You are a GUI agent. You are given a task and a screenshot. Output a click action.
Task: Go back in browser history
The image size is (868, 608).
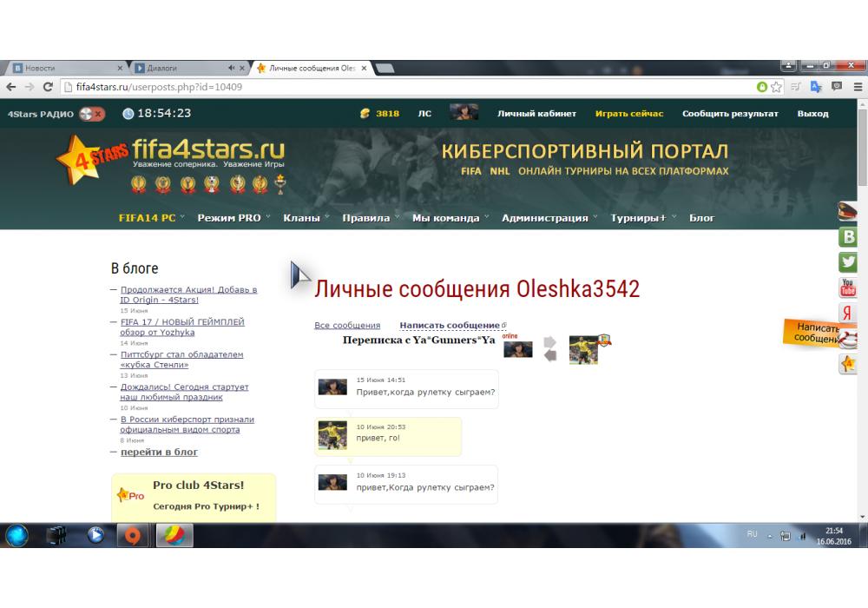pyautogui.click(x=11, y=87)
